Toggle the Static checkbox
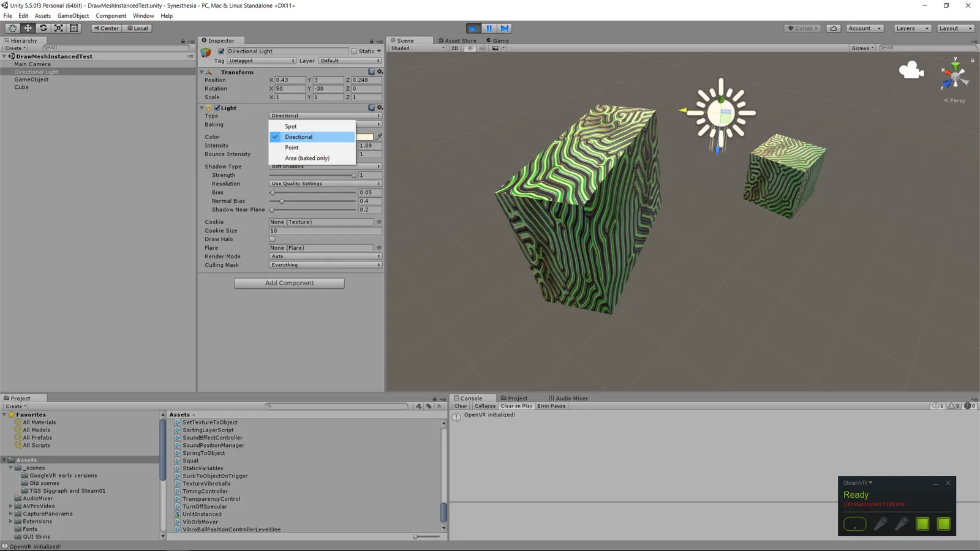The height and width of the screenshot is (551, 980). (x=354, y=51)
